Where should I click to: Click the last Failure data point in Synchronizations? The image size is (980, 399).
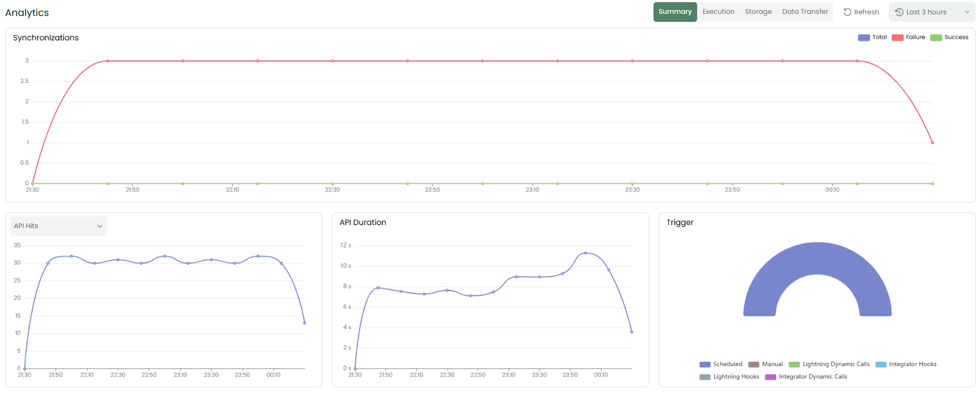click(x=932, y=143)
